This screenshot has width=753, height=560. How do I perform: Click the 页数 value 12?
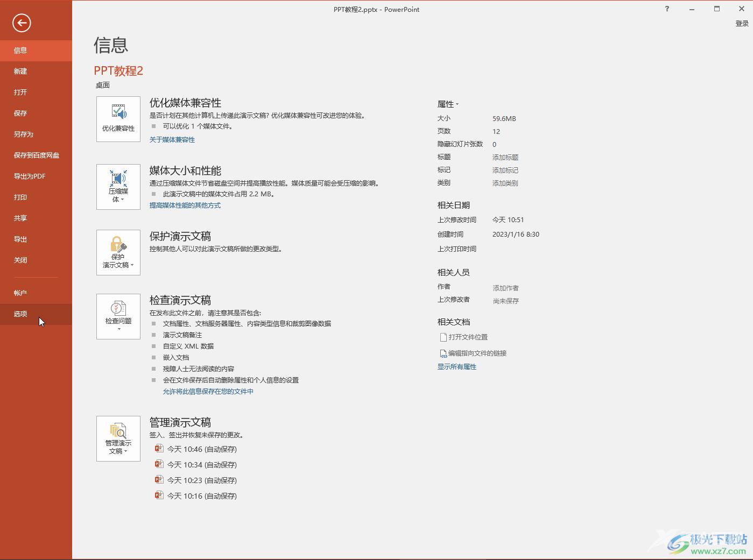click(496, 132)
